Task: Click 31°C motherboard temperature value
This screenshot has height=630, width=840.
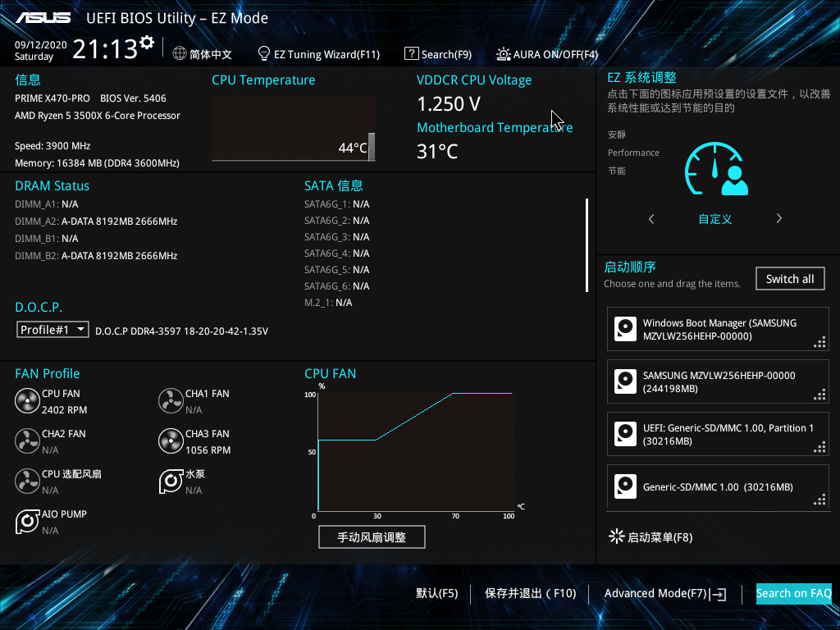Action: click(x=438, y=152)
